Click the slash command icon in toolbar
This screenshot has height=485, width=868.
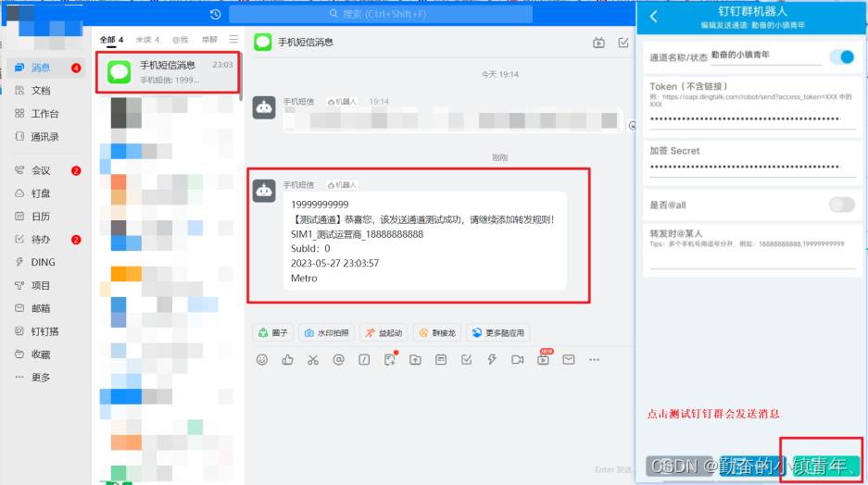click(364, 360)
